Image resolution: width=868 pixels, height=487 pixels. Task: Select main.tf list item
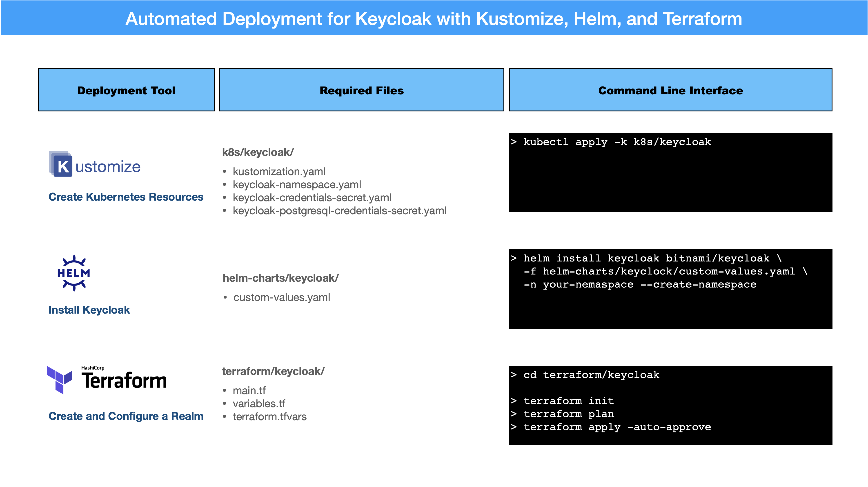pyautogui.click(x=249, y=391)
